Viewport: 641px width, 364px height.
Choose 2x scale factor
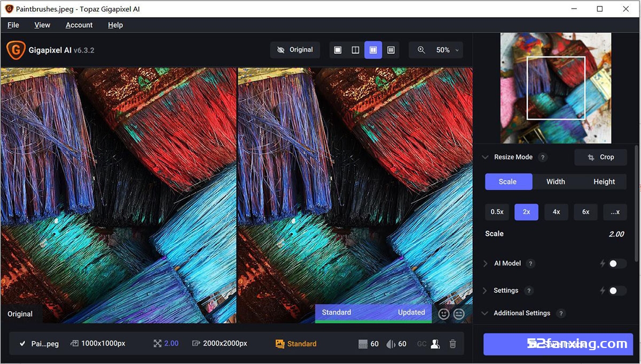[526, 212]
